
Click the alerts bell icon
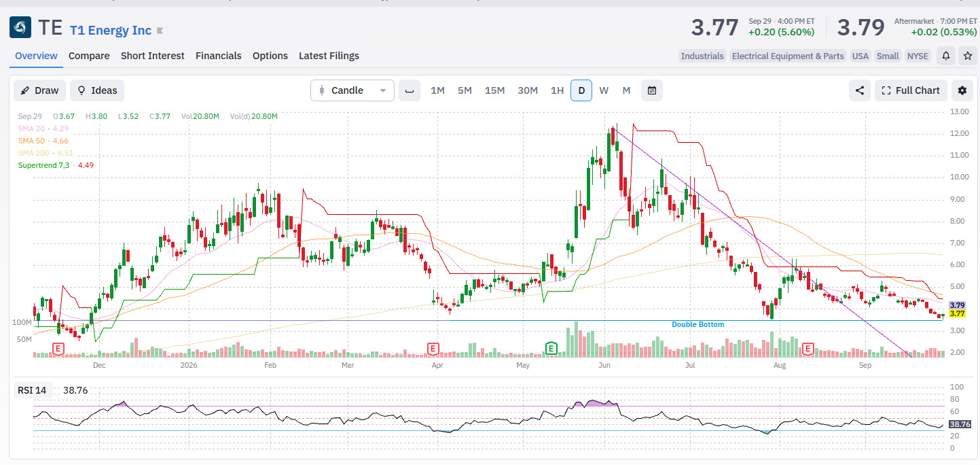point(945,56)
